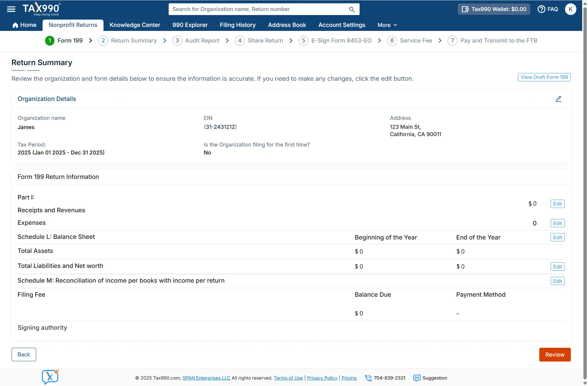Image resolution: width=588 pixels, height=386 pixels.
Task: Open the hamburger navigation menu
Action: 10,9
